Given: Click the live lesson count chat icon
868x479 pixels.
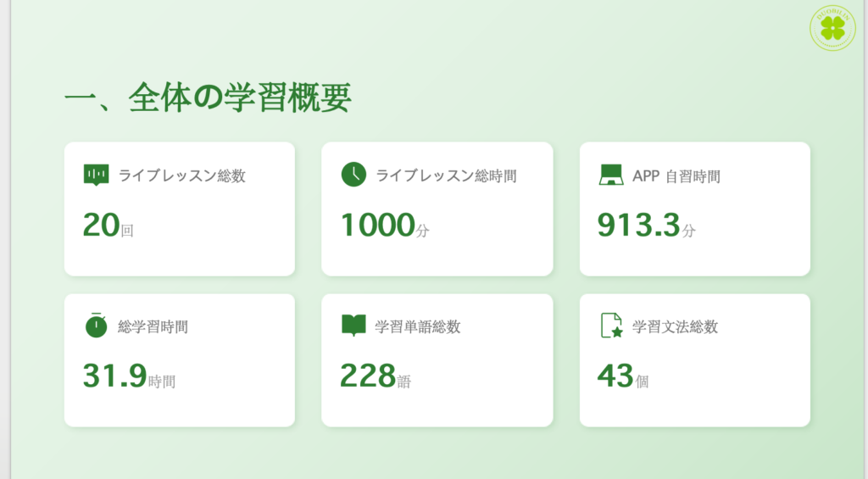Looking at the screenshot, I should pos(96,175).
